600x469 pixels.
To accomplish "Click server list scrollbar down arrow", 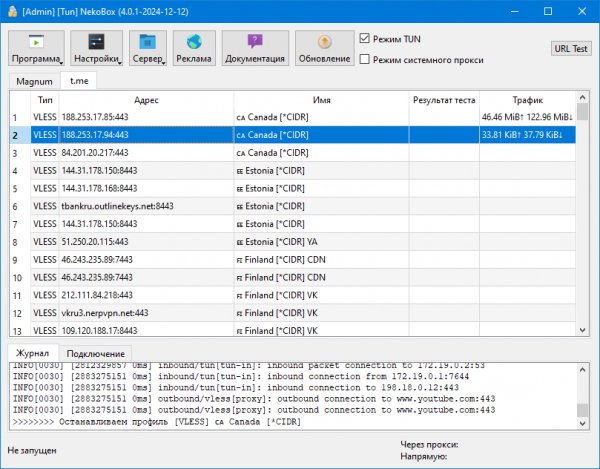I will 582,330.
